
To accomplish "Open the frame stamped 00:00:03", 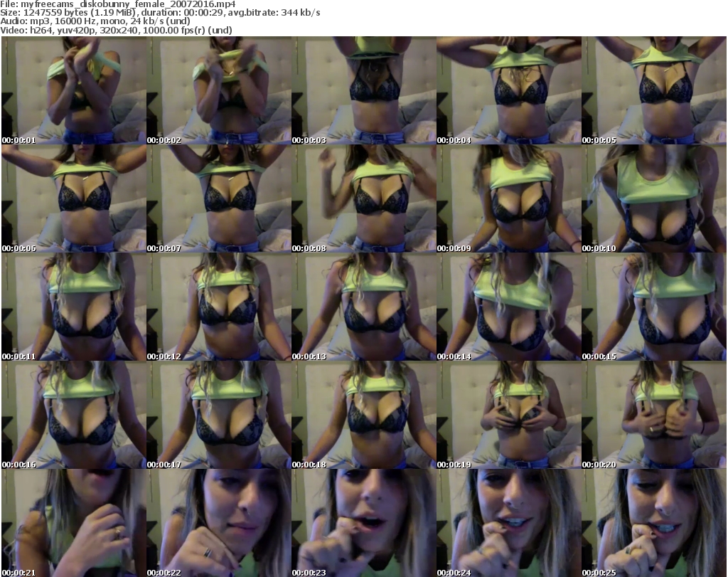I will [x=364, y=90].
